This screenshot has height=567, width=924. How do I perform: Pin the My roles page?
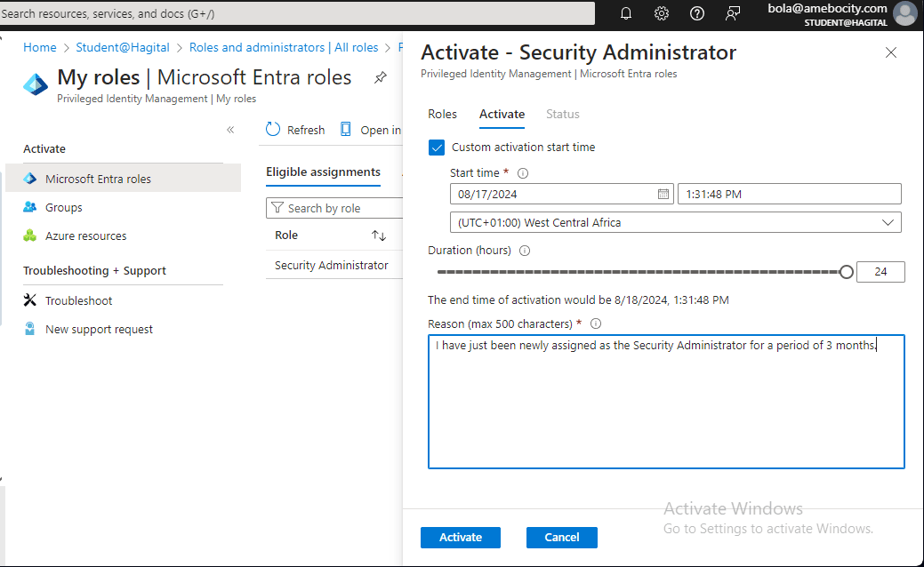pyautogui.click(x=380, y=78)
